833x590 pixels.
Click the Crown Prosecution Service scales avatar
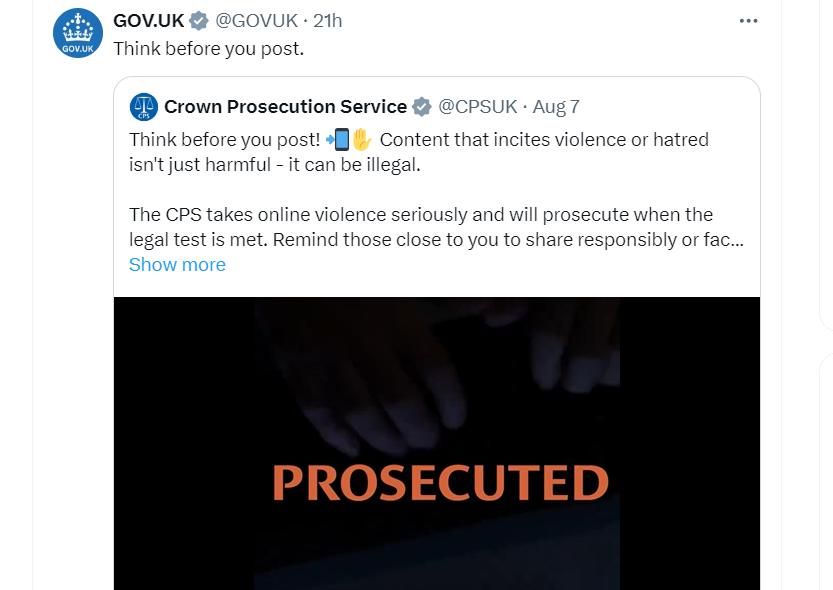[144, 107]
